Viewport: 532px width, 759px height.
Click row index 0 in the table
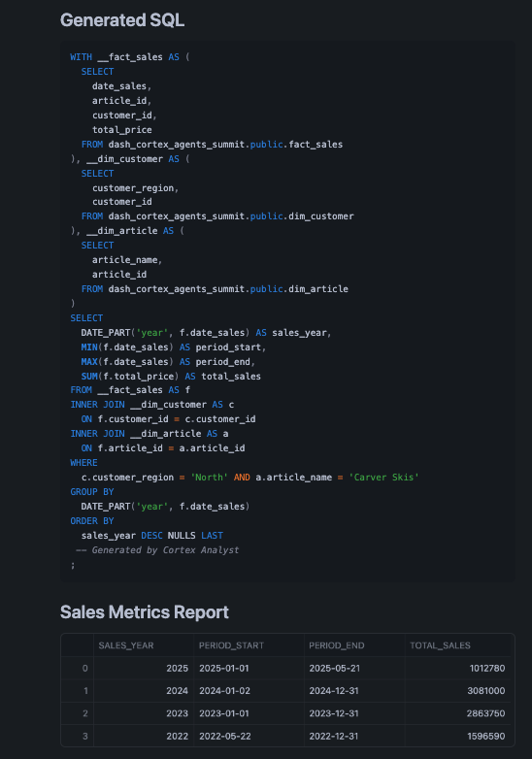point(85,668)
